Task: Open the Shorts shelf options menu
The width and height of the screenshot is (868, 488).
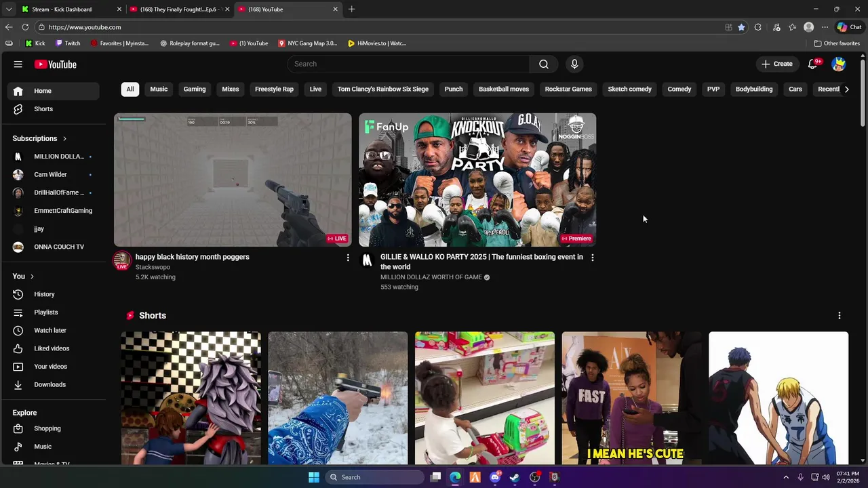Action: pos(840,316)
